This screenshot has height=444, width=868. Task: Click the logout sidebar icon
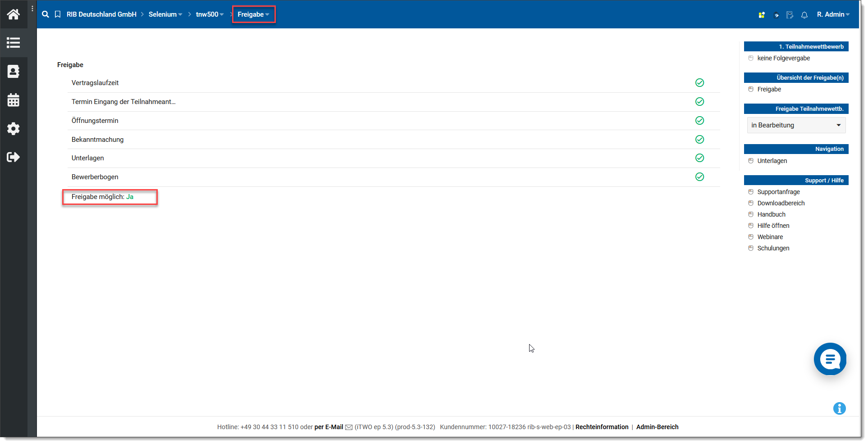coord(14,157)
